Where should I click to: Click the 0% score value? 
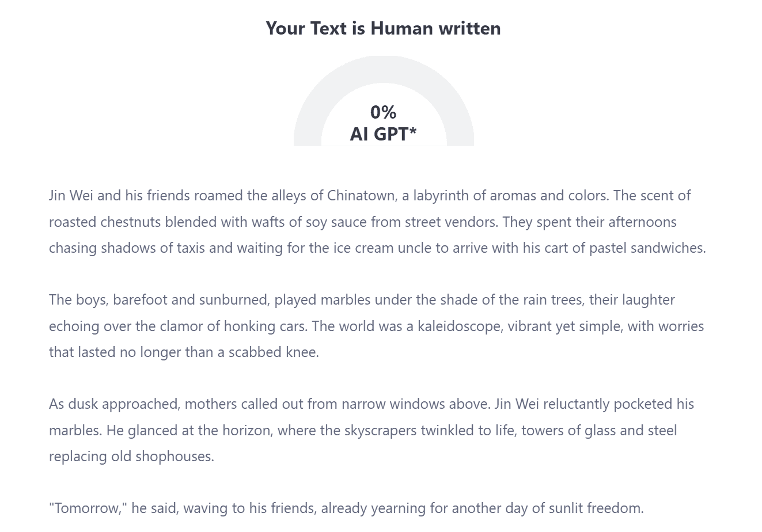pos(383,112)
